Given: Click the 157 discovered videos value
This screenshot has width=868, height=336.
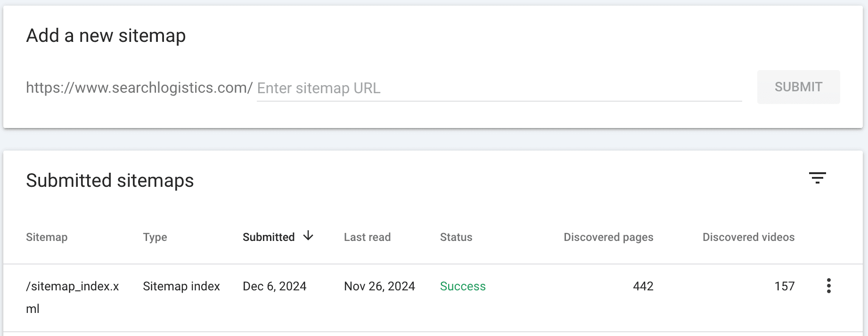Looking at the screenshot, I should pyautogui.click(x=784, y=286).
